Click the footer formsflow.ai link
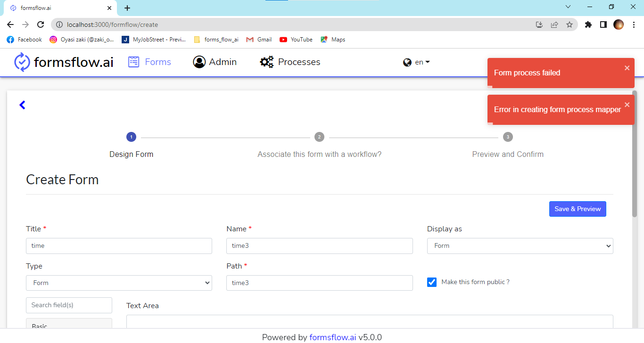The height and width of the screenshot is (343, 644). 333,337
